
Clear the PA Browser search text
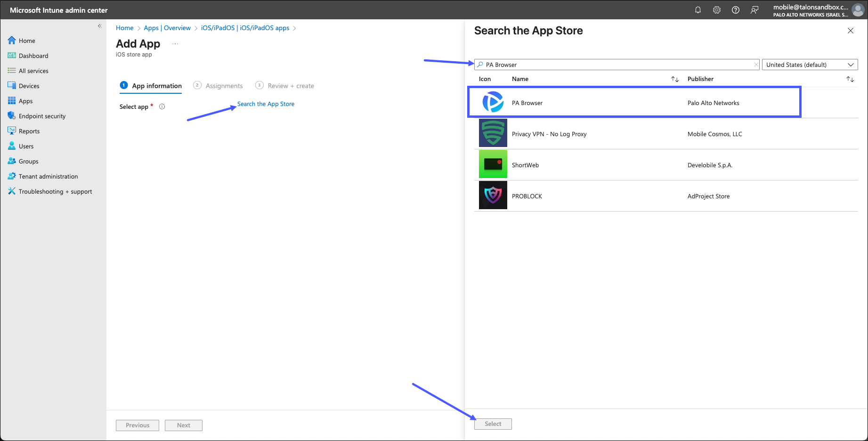point(756,65)
